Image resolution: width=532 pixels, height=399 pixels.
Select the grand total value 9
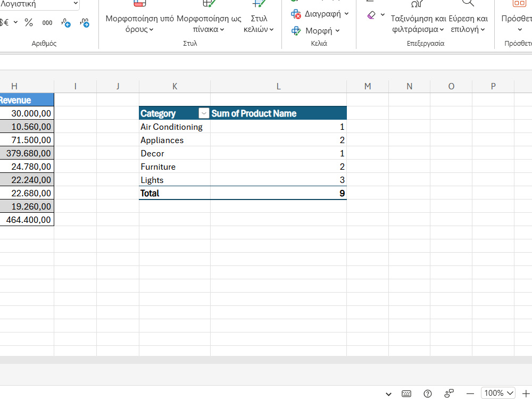[x=278, y=193]
